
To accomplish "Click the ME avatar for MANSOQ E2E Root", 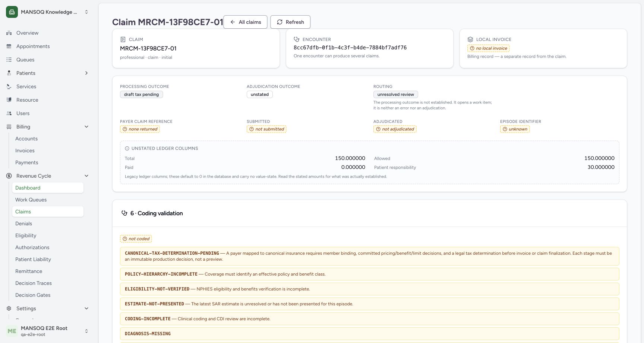I will click(12, 331).
